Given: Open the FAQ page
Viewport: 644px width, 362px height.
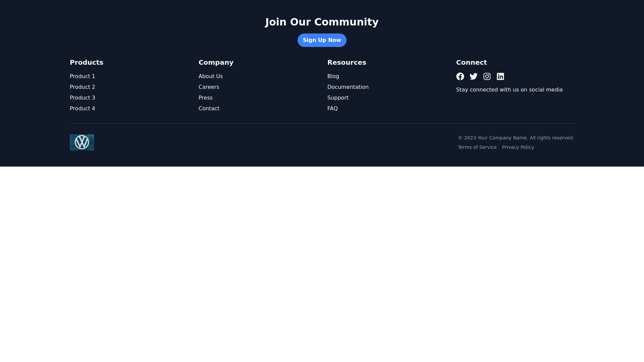Looking at the screenshot, I should (332, 108).
